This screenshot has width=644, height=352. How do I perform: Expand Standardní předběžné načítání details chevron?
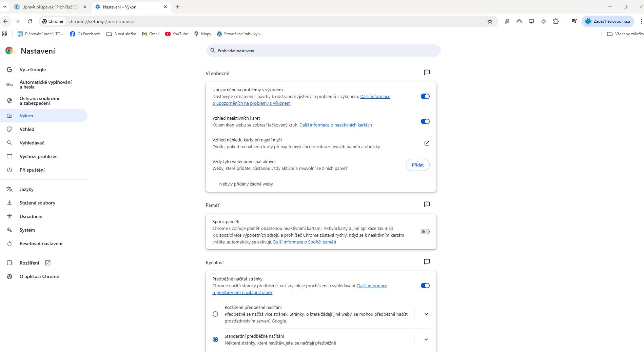tap(426, 339)
